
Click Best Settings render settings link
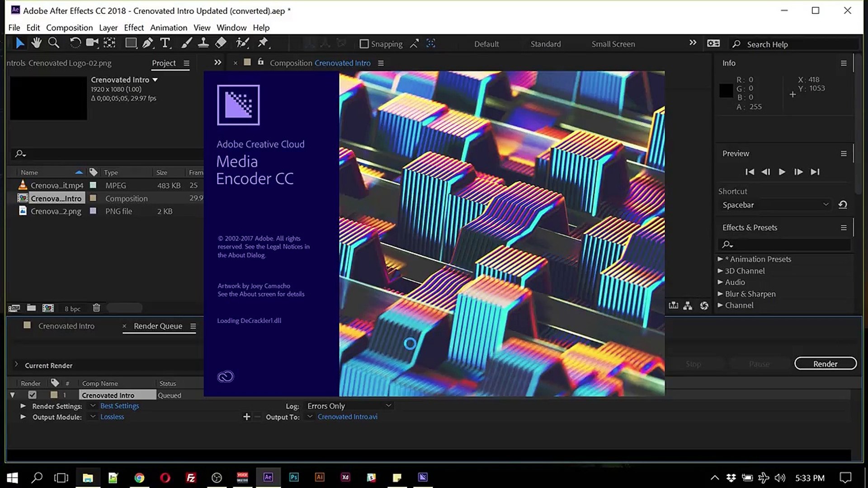coord(119,405)
